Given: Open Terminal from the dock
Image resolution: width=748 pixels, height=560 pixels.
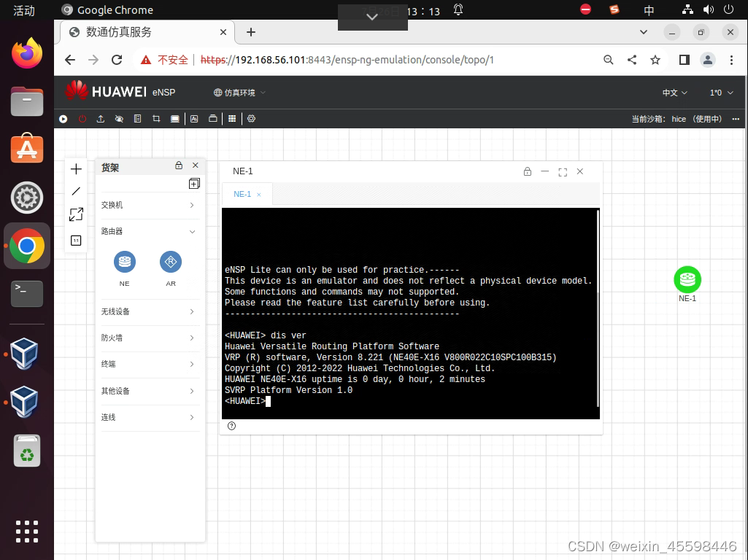Looking at the screenshot, I should pyautogui.click(x=27, y=293).
